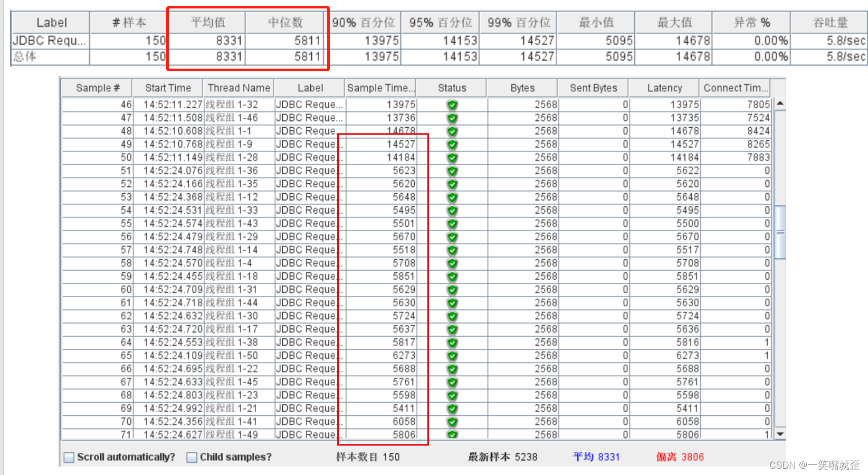Click the green status shield in sample 63 row

click(452, 329)
